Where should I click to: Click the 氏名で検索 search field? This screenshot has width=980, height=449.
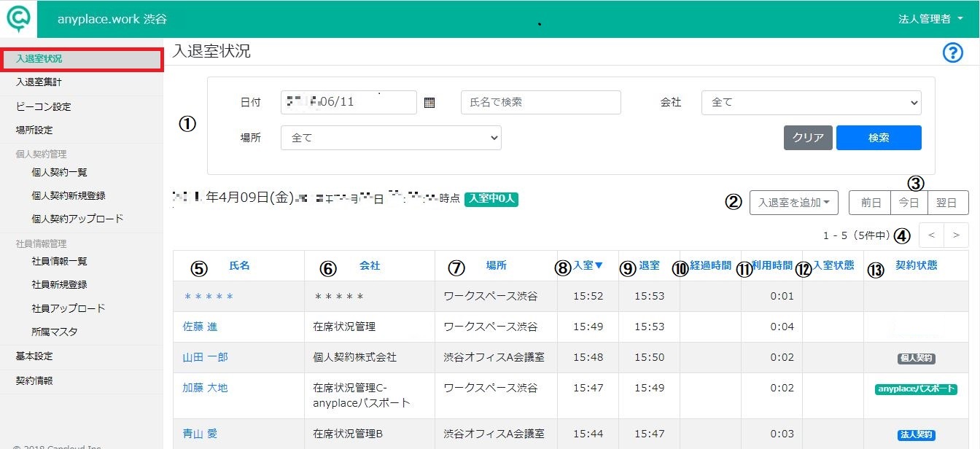(x=541, y=103)
